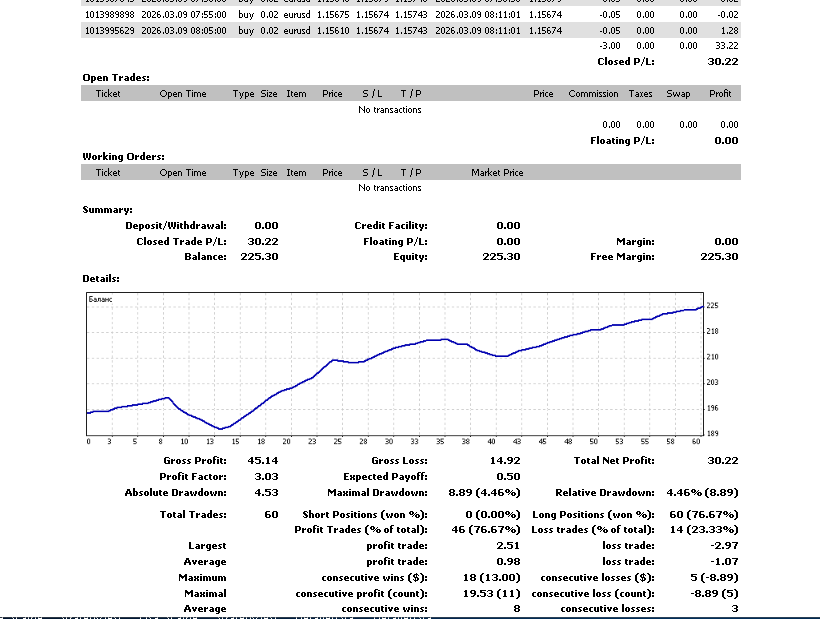Click the Profit column header in Open Trades
This screenshot has width=820, height=619.
pyautogui.click(x=720, y=94)
